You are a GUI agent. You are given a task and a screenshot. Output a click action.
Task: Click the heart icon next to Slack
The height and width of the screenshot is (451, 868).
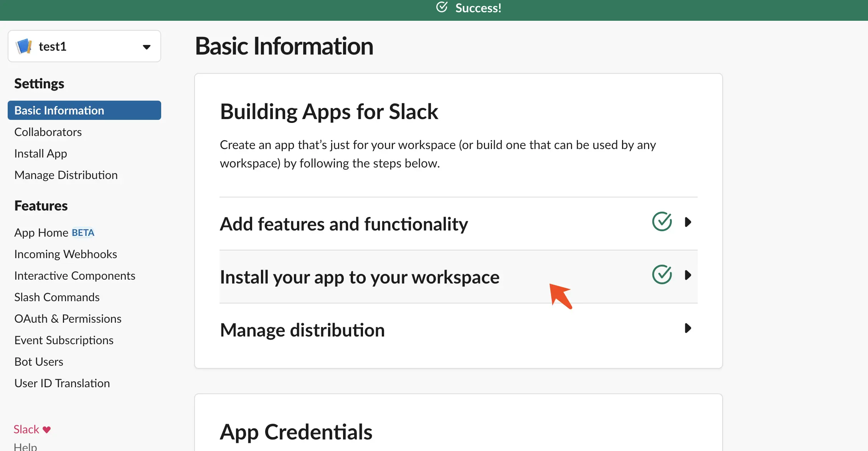point(46,429)
